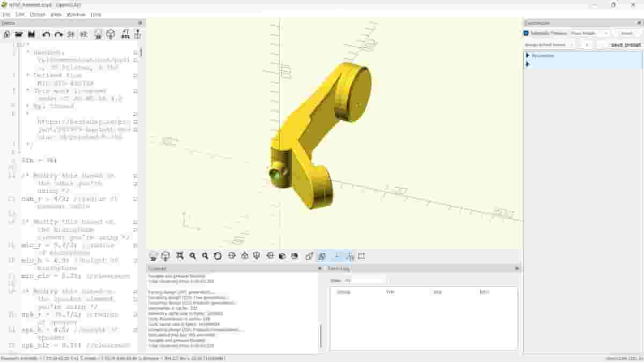This screenshot has width=644, height=362.
Task: Expand the Parameters group in Customizer
Action: 528,55
